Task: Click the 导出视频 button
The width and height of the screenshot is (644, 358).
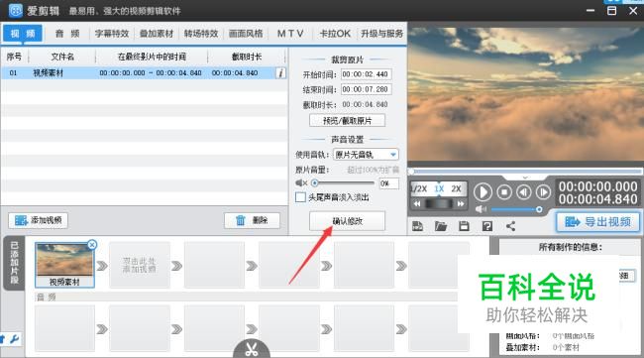Action: pyautogui.click(x=598, y=222)
